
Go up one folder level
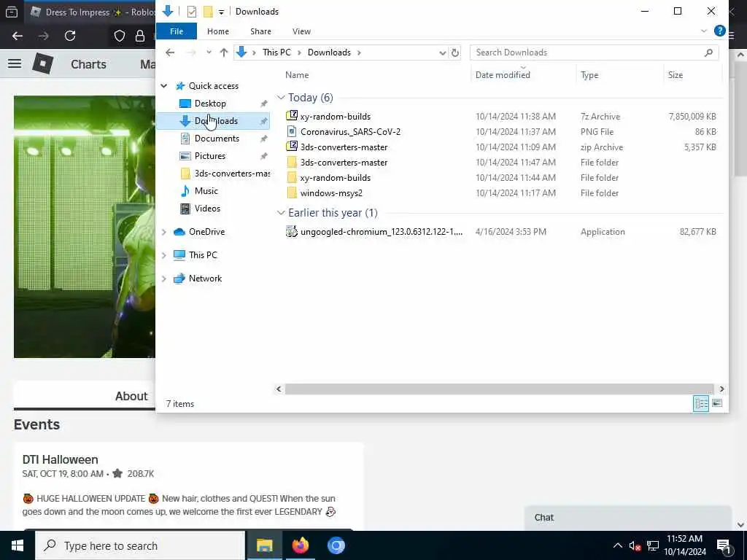tap(223, 52)
